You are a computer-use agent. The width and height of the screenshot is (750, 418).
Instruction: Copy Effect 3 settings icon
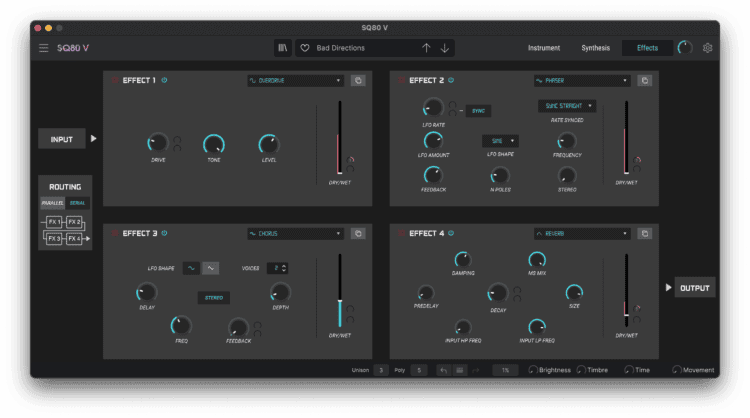[358, 233]
